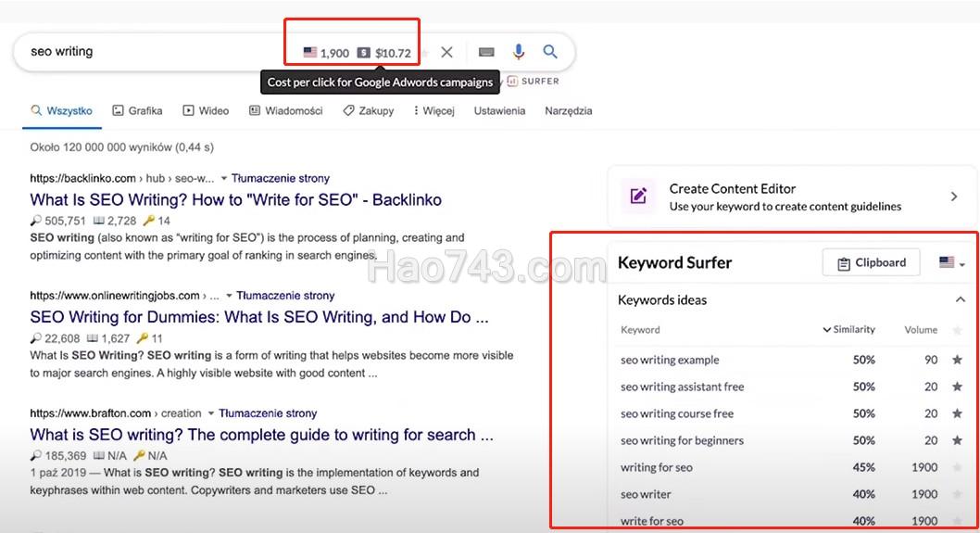Click the word count book icon under Backlinko result

tap(99, 221)
